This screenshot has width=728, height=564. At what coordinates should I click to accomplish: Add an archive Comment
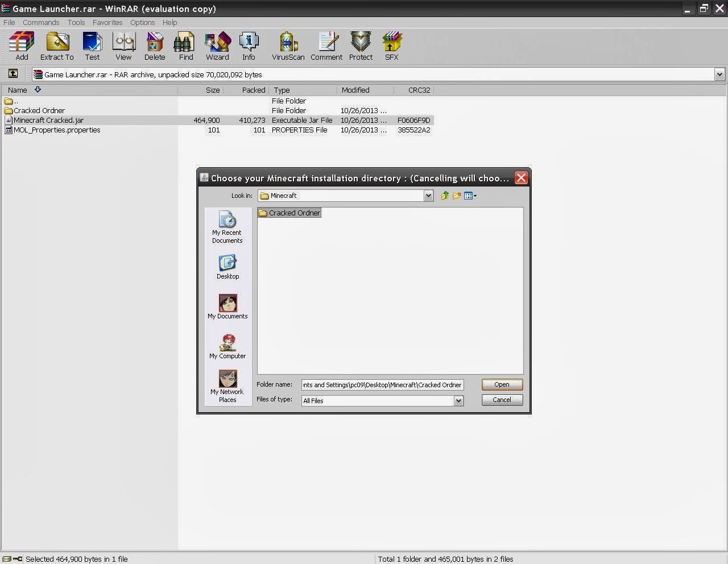pos(326,46)
